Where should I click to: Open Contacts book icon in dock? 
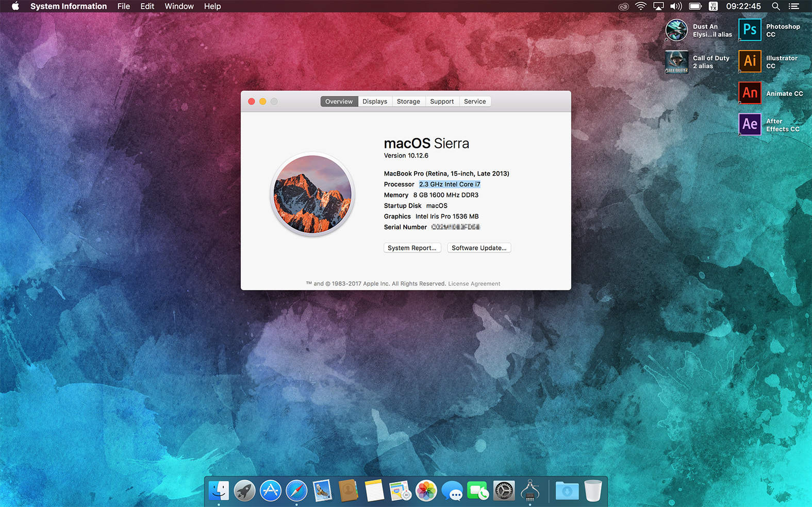pyautogui.click(x=349, y=491)
